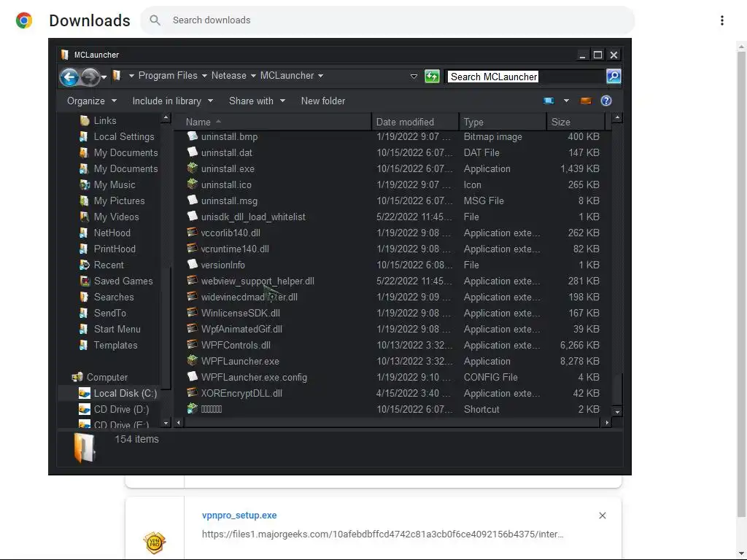The height and width of the screenshot is (560, 747).
Task: Select the WPFControls.dll file name
Action: 236,345
